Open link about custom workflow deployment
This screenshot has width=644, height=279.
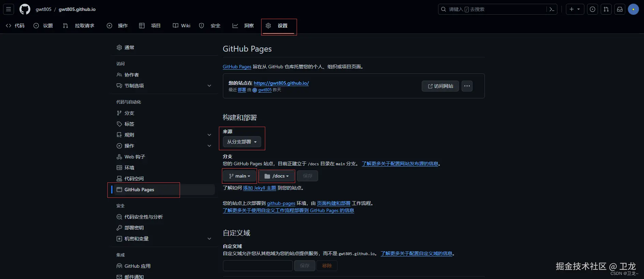point(288,210)
